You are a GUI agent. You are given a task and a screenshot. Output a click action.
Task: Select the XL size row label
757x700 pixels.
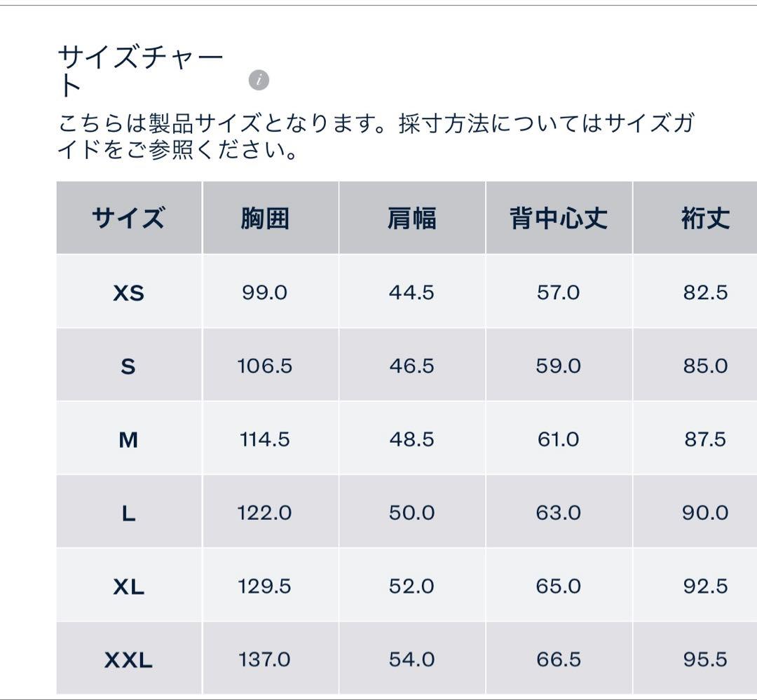point(128,586)
